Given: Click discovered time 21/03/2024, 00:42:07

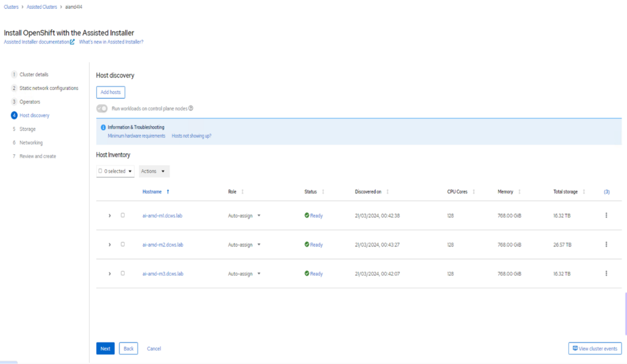Looking at the screenshot, I should coord(377,274).
